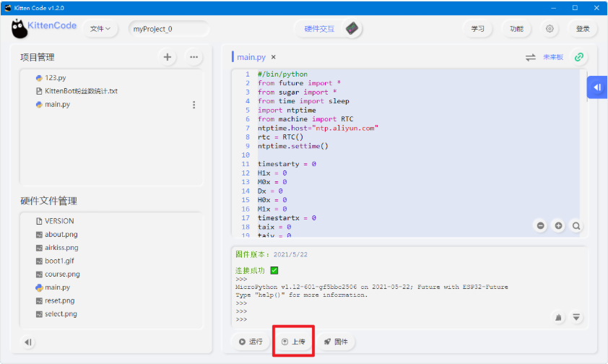
Task: Click code line 17 timestartx = 0
Action: [287, 218]
